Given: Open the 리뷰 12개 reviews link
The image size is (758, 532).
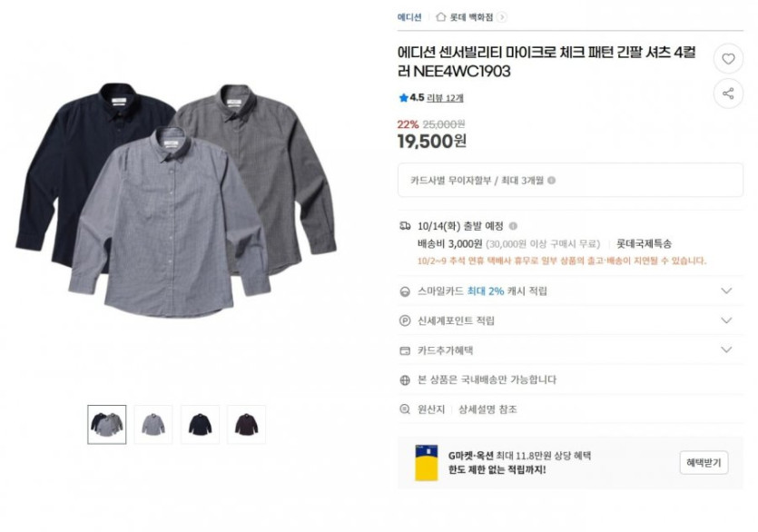Looking at the screenshot, I should [x=445, y=98].
